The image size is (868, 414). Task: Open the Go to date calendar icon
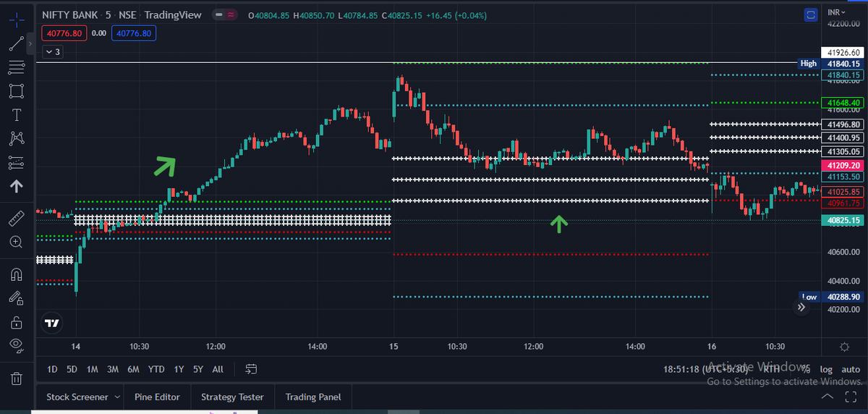tap(251, 369)
